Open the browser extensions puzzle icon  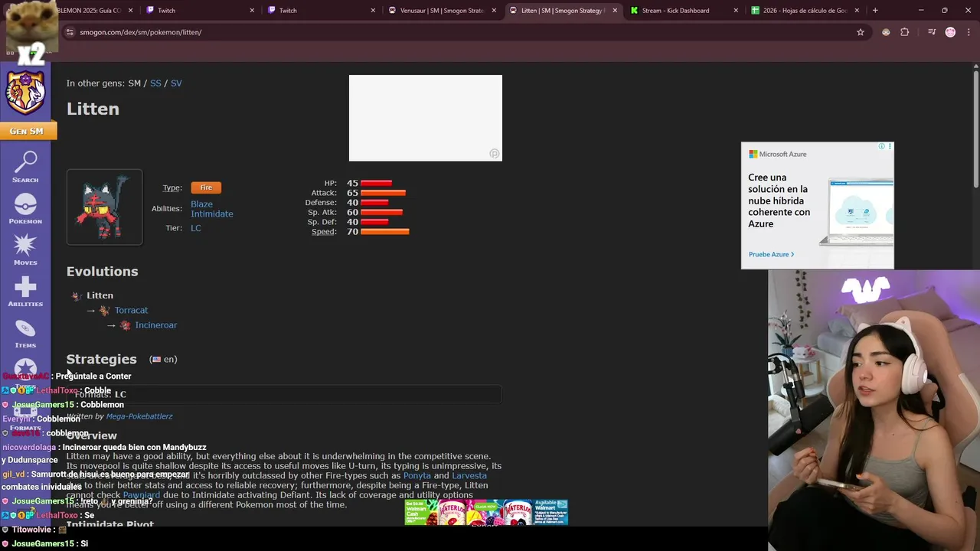point(905,32)
